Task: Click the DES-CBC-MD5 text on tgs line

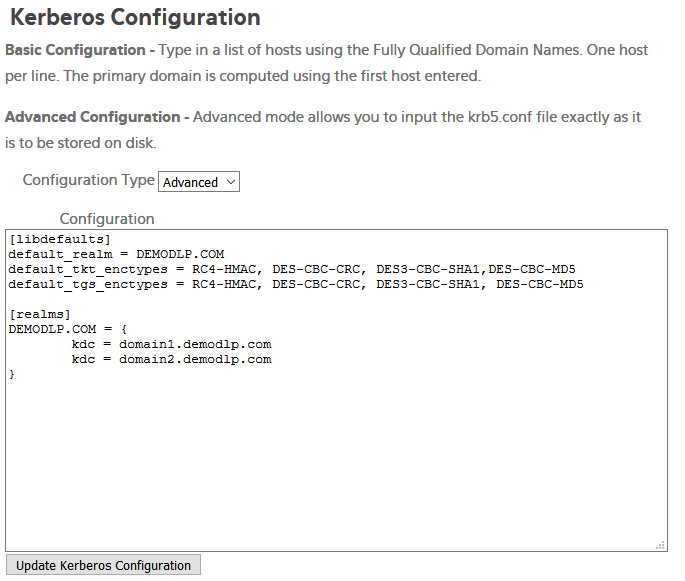Action: coord(540,284)
